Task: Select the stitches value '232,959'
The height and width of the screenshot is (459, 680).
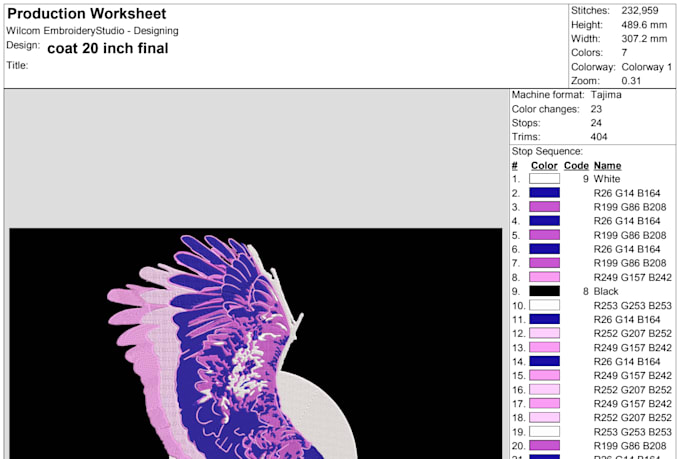Action: (640, 10)
